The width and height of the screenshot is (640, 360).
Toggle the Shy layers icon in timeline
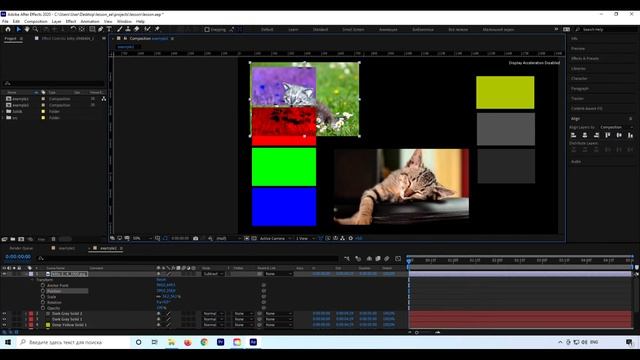coord(369,259)
